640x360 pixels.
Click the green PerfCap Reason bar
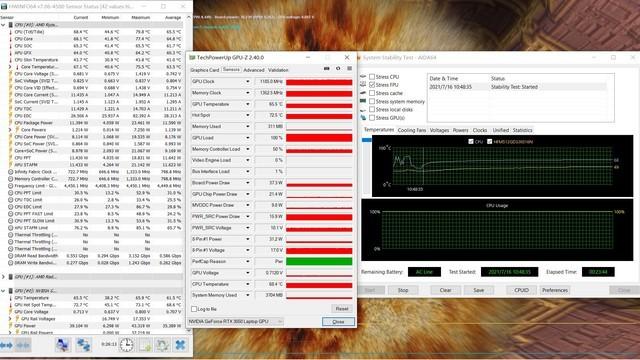(x=319, y=262)
